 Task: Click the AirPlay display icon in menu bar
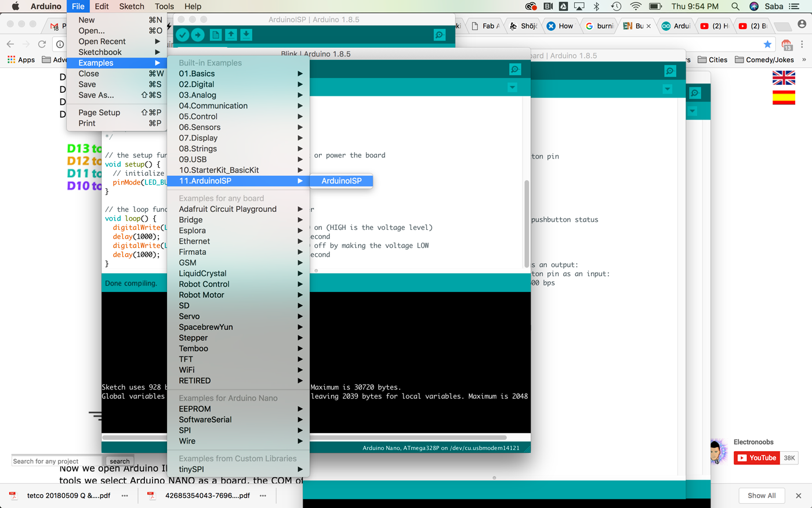point(579,6)
